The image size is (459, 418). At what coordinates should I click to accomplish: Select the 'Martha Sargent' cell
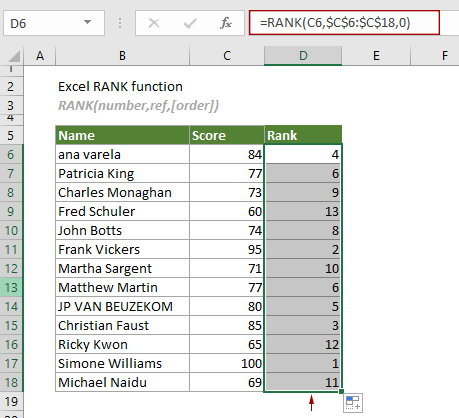point(122,268)
